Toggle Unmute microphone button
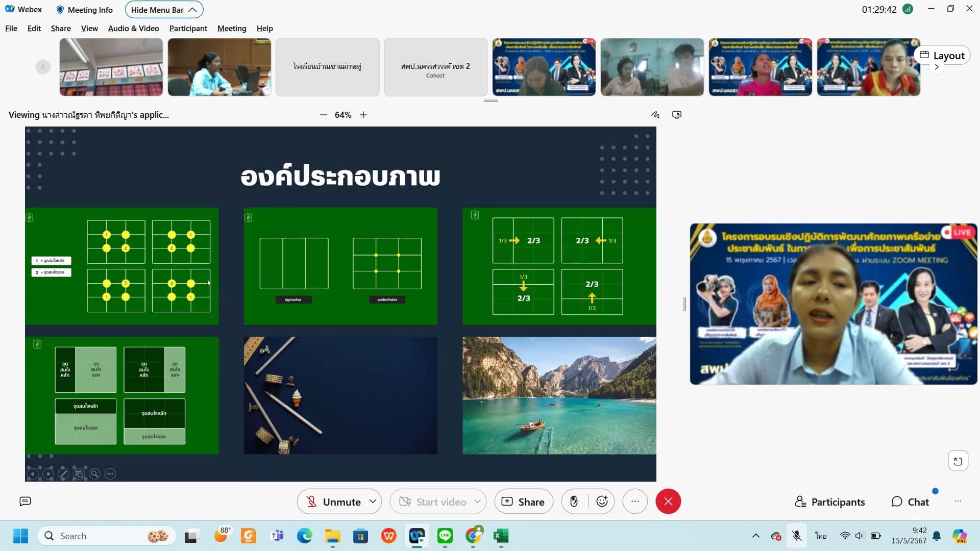This screenshot has height=551, width=980. [334, 502]
